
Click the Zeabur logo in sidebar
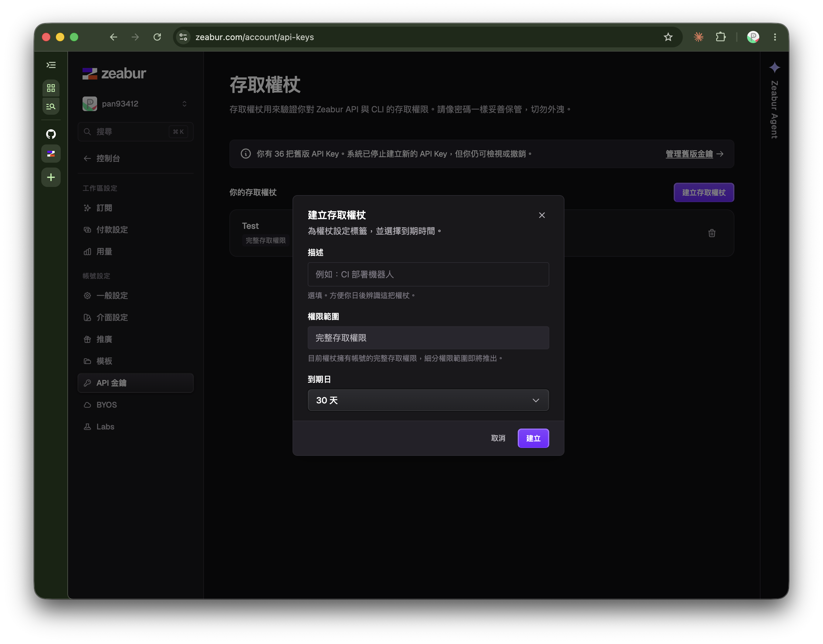click(114, 73)
